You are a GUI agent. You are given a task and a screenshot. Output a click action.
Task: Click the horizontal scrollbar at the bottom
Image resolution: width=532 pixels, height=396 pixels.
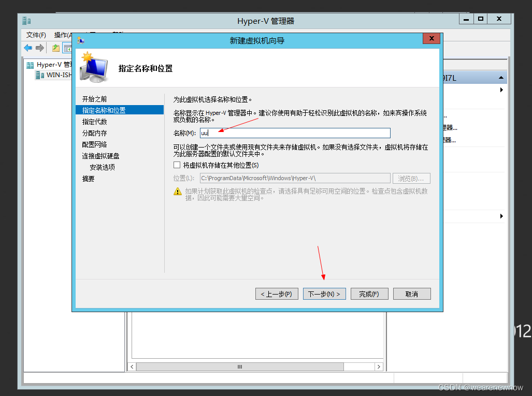tap(239, 366)
